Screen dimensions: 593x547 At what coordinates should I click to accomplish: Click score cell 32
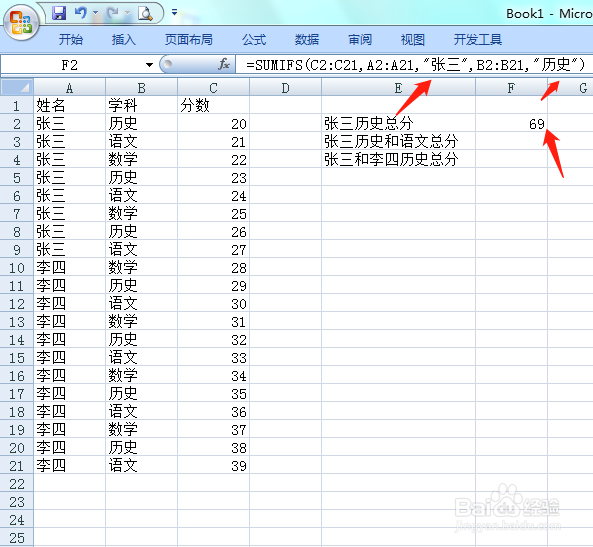(x=213, y=340)
